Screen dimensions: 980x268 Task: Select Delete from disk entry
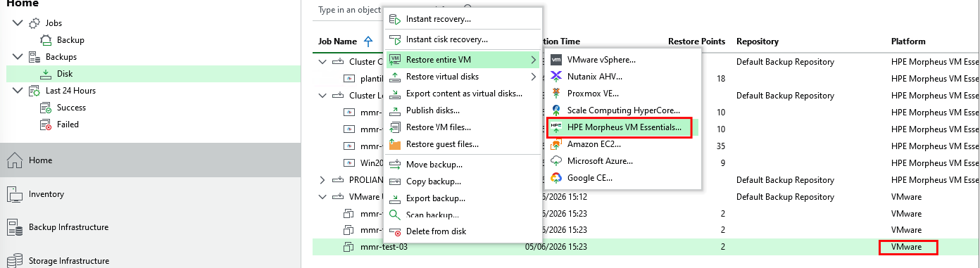[x=463, y=231]
